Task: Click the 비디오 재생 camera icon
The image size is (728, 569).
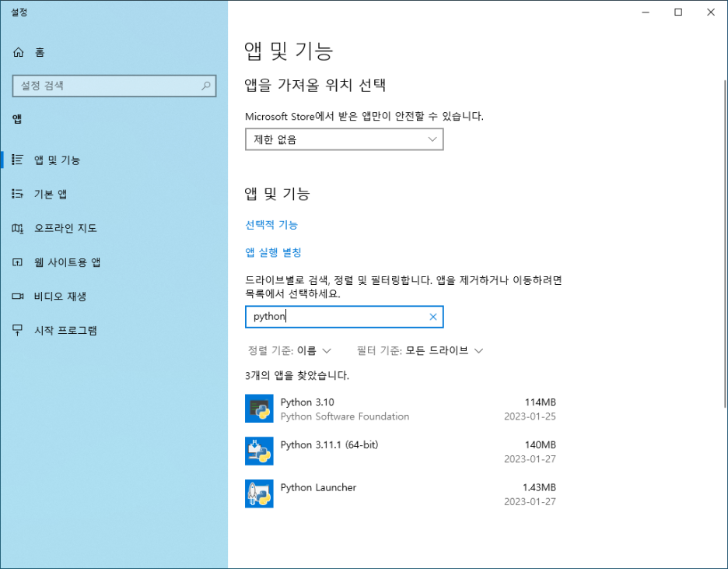Action: coord(18,297)
